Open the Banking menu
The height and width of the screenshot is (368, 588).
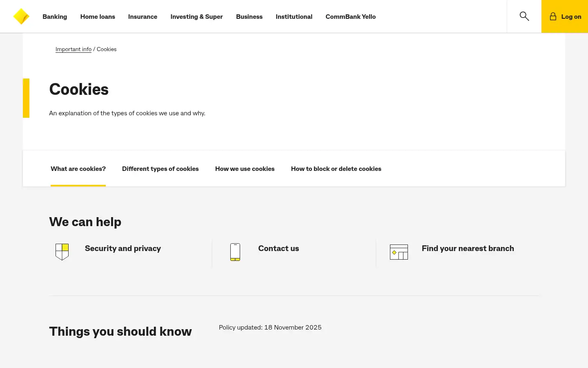click(x=55, y=17)
